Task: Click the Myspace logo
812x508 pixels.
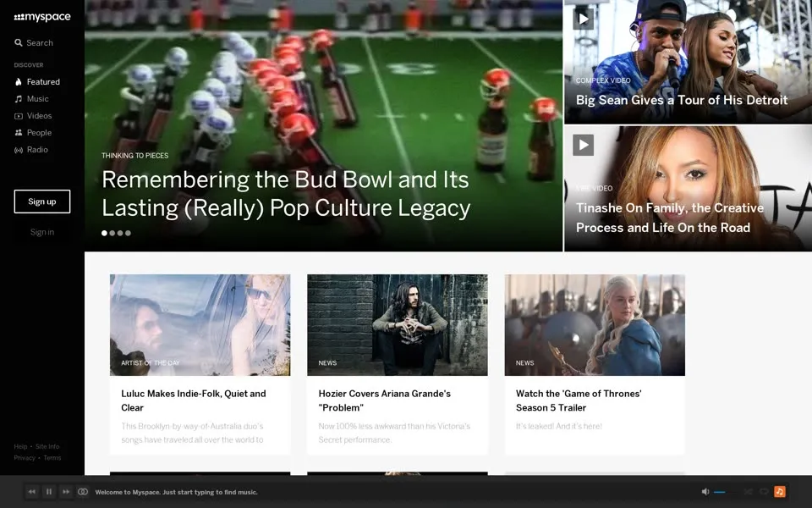Action: click(42, 17)
